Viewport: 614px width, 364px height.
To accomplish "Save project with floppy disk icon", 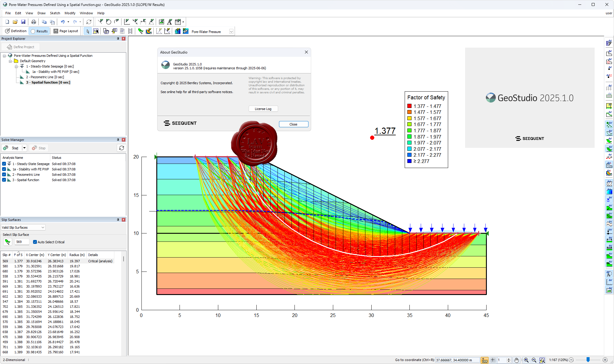I will [23, 22].
